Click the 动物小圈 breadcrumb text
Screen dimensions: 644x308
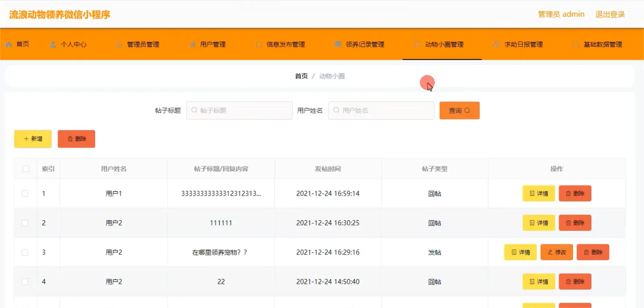[332, 76]
